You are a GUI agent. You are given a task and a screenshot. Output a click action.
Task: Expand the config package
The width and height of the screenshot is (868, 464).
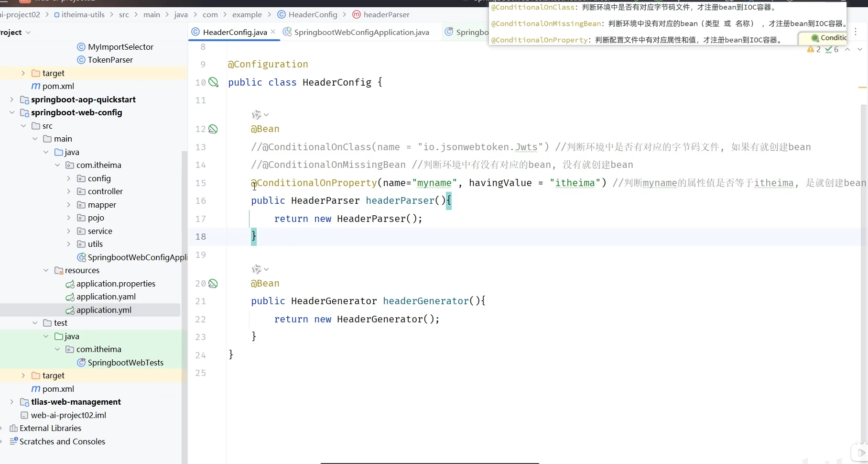pyautogui.click(x=68, y=178)
